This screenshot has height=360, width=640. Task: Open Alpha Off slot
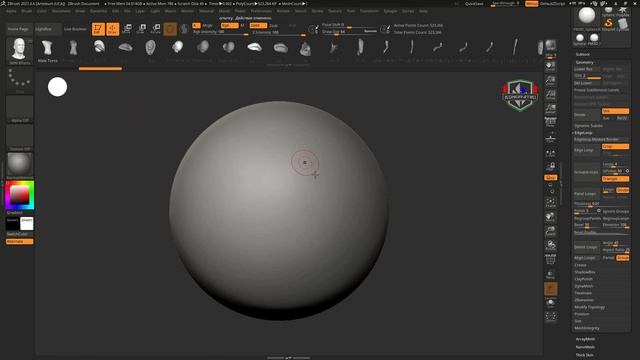click(x=19, y=109)
